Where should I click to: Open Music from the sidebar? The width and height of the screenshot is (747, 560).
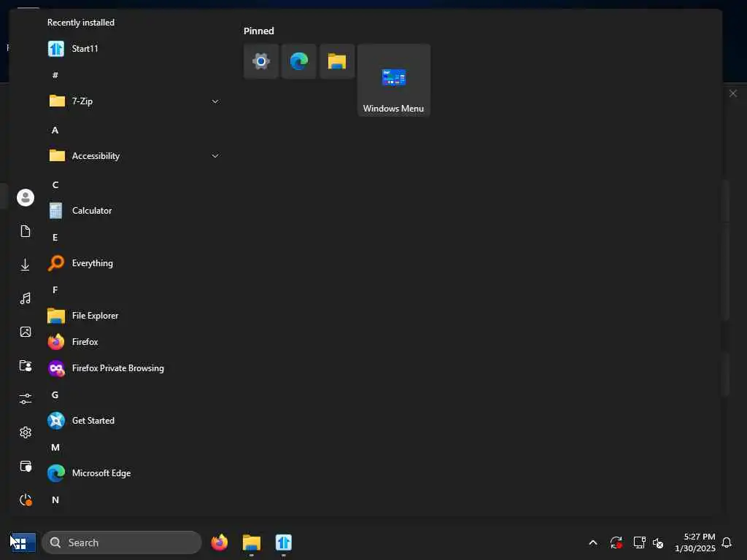[26, 298]
